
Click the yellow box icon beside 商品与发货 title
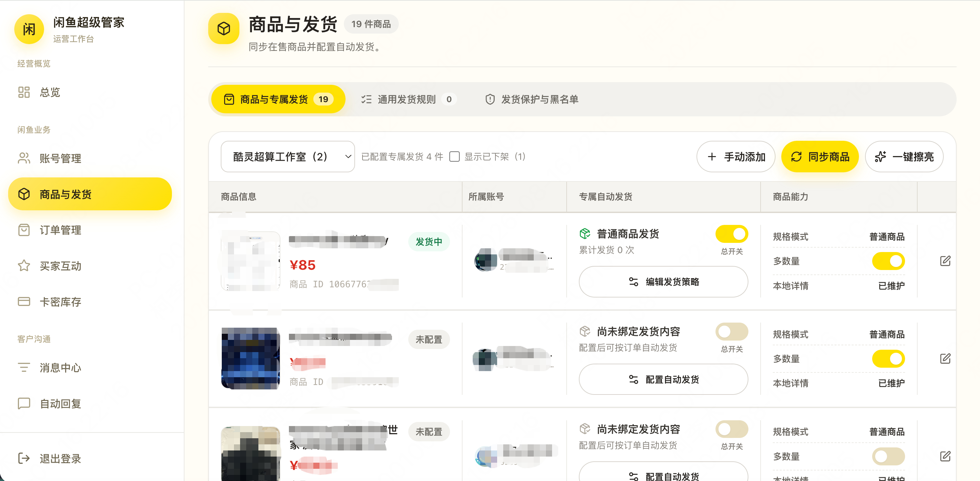coord(224,28)
